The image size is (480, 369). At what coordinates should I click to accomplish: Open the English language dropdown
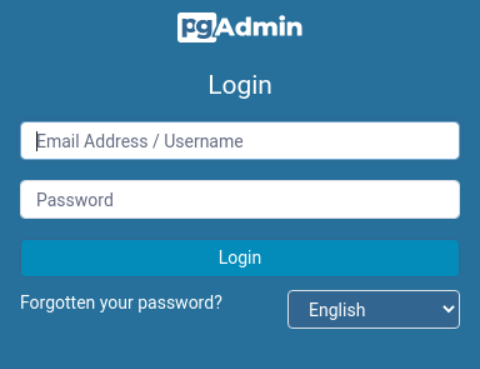(374, 310)
